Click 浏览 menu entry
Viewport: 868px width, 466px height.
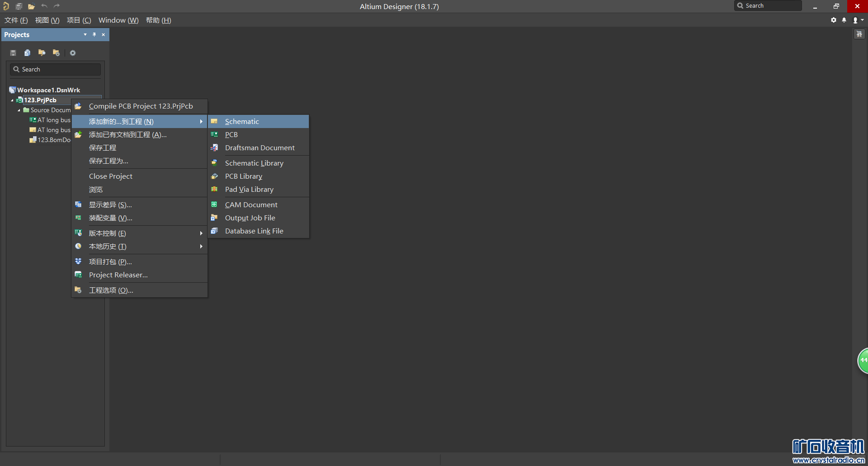tap(139, 189)
